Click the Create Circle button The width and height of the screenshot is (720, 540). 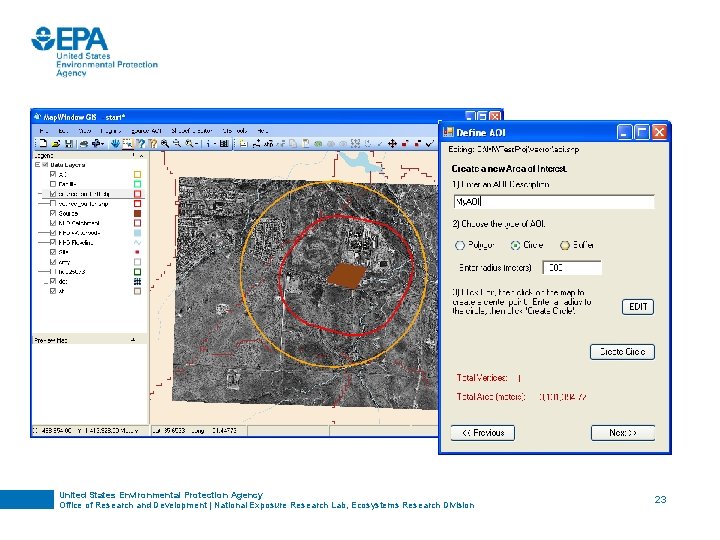(622, 352)
